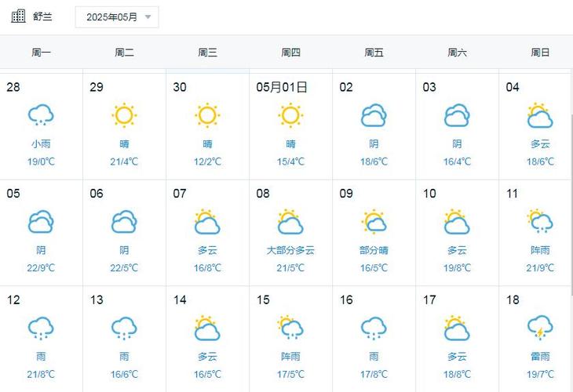
Task: Click the sunny icon on day 29
Action: click(124, 115)
